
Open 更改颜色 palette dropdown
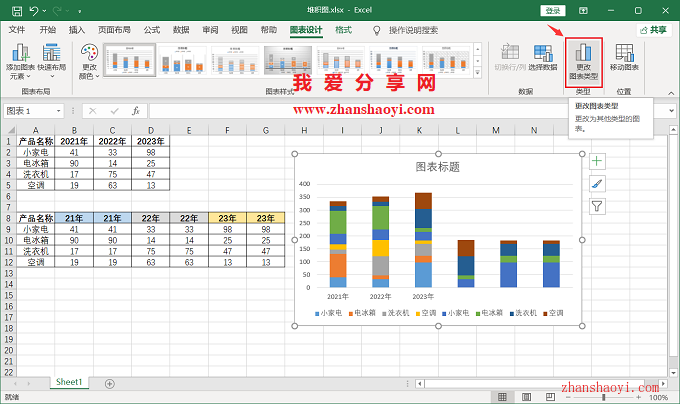pyautogui.click(x=89, y=61)
